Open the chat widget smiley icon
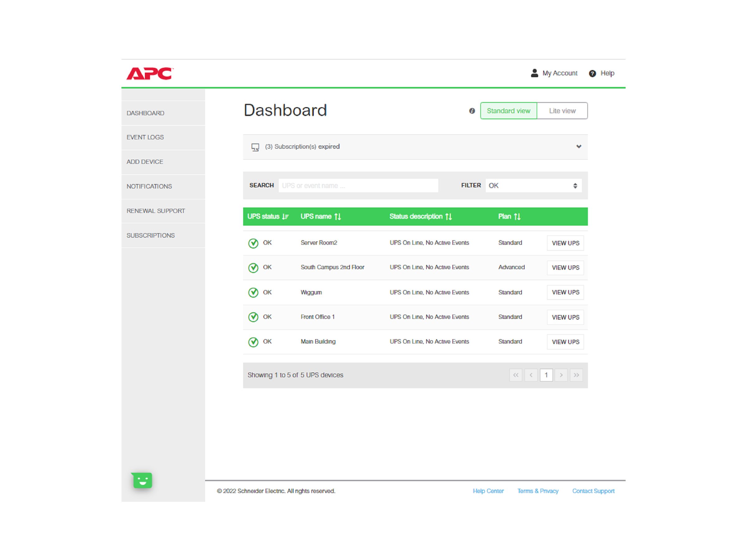The width and height of the screenshot is (747, 560). pos(142,480)
